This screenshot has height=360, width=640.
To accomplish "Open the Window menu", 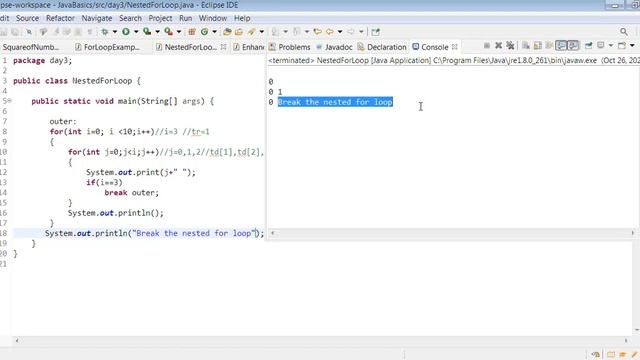I will pos(213,18).
